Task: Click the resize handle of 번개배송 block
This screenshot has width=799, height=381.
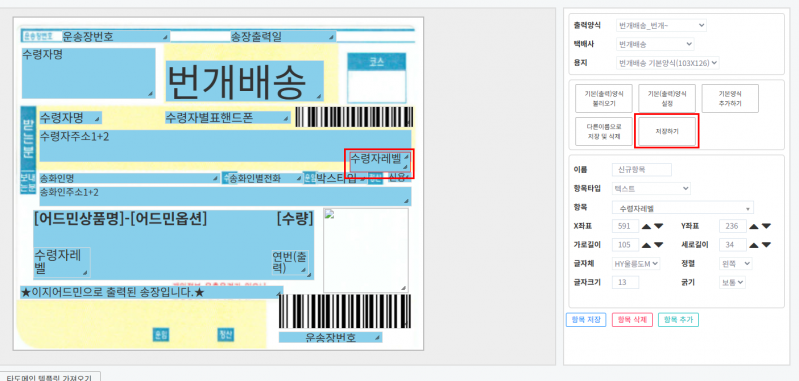Action: point(319,96)
